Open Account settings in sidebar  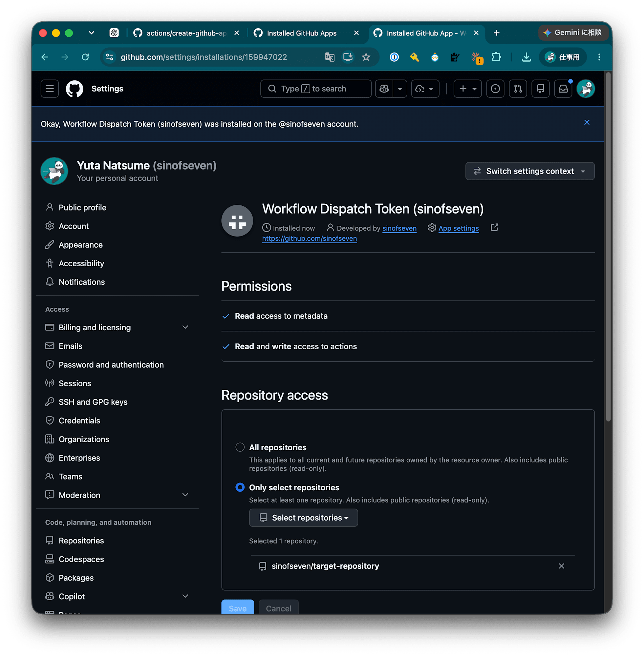tap(74, 226)
